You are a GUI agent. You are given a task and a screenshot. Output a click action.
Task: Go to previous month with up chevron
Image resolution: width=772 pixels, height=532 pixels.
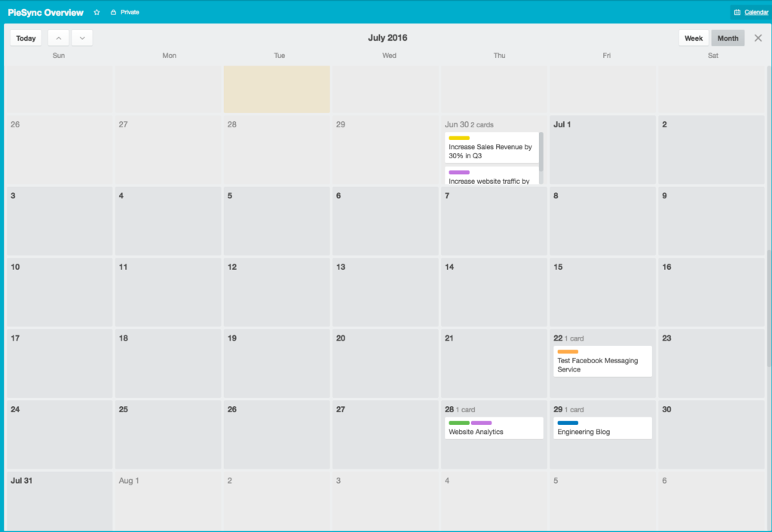pyautogui.click(x=59, y=38)
